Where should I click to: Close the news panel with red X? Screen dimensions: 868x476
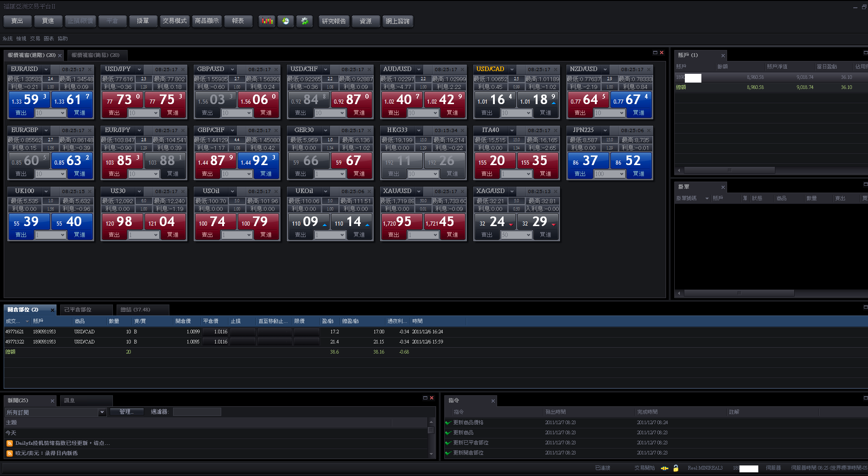click(431, 398)
